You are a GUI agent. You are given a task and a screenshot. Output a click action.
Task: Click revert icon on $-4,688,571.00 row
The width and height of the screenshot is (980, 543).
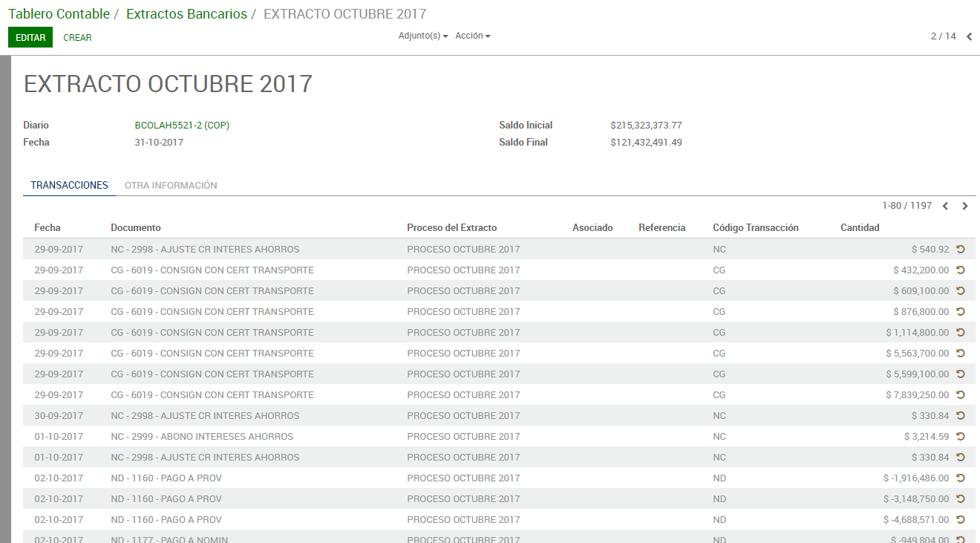(x=960, y=520)
